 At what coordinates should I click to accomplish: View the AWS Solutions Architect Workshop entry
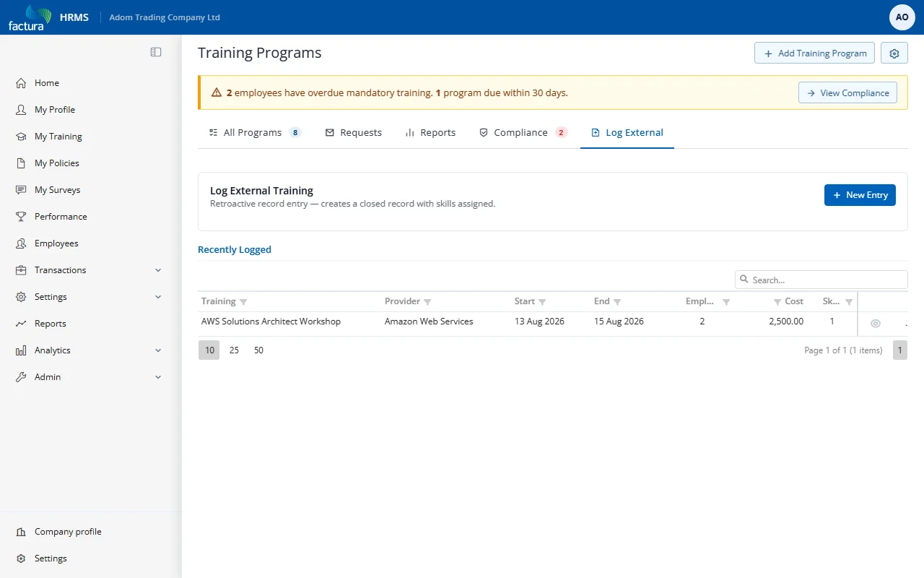(x=876, y=324)
